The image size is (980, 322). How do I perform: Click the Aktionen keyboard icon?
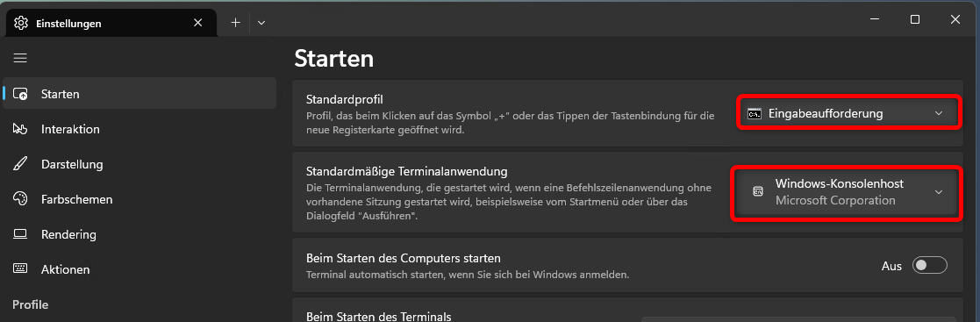(x=21, y=269)
